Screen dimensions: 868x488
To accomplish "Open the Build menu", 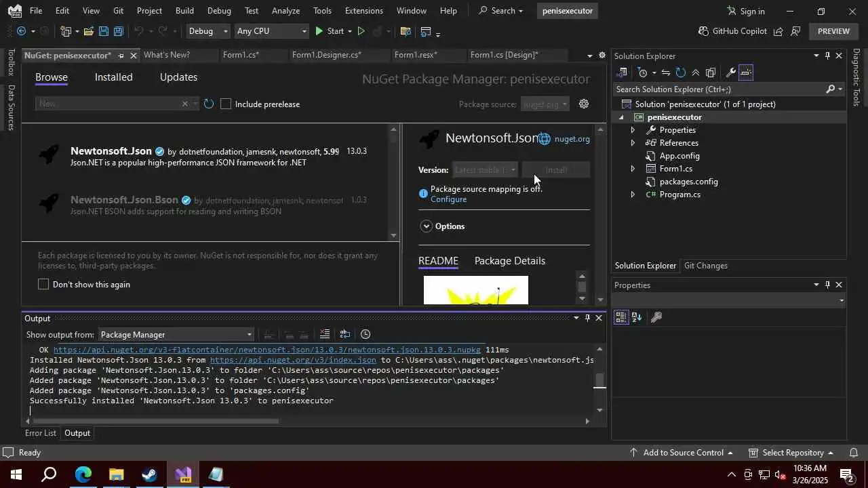I will click(x=184, y=11).
